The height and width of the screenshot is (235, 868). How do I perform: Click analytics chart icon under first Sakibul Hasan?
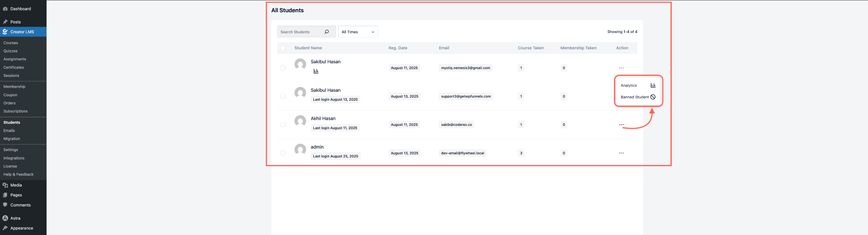(316, 71)
